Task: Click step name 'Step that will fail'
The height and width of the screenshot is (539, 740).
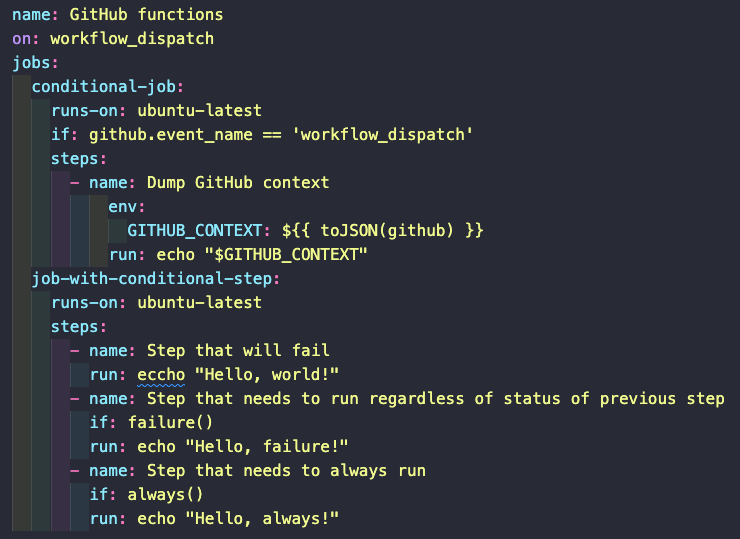Action: pos(238,350)
